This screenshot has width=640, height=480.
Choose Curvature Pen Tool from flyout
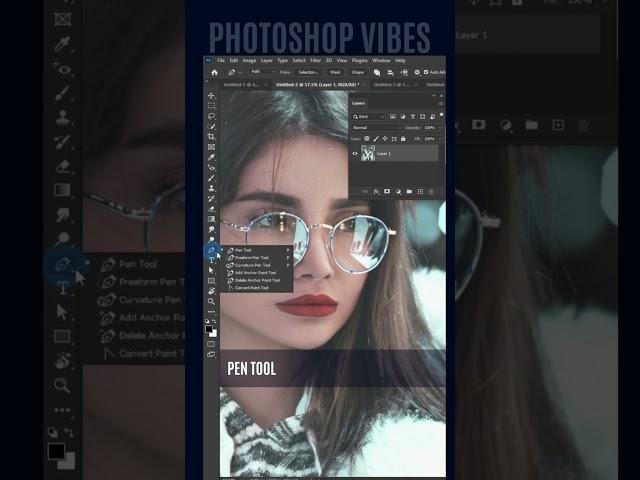tap(256, 265)
